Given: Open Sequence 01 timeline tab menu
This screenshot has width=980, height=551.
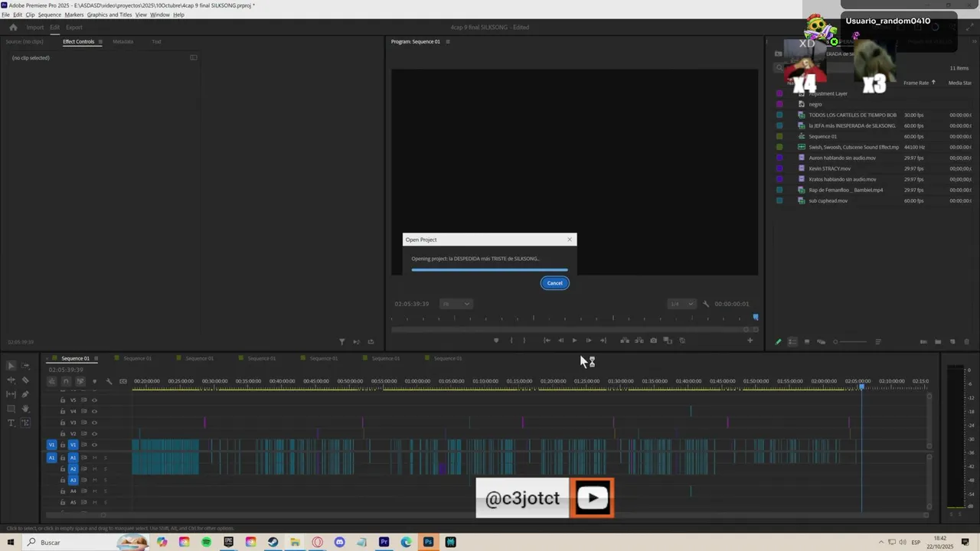Looking at the screenshot, I should [x=96, y=358].
